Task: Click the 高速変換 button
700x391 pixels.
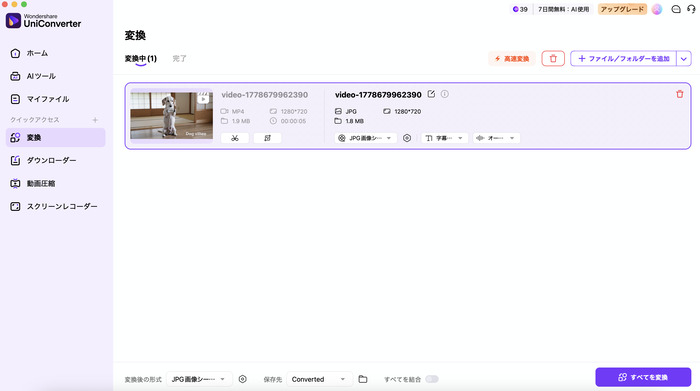Action: pos(512,58)
